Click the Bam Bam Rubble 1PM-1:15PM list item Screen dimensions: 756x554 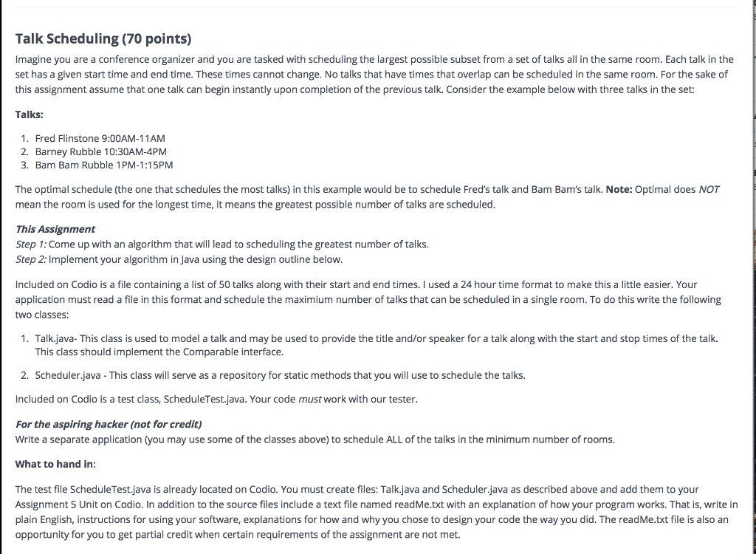104,165
